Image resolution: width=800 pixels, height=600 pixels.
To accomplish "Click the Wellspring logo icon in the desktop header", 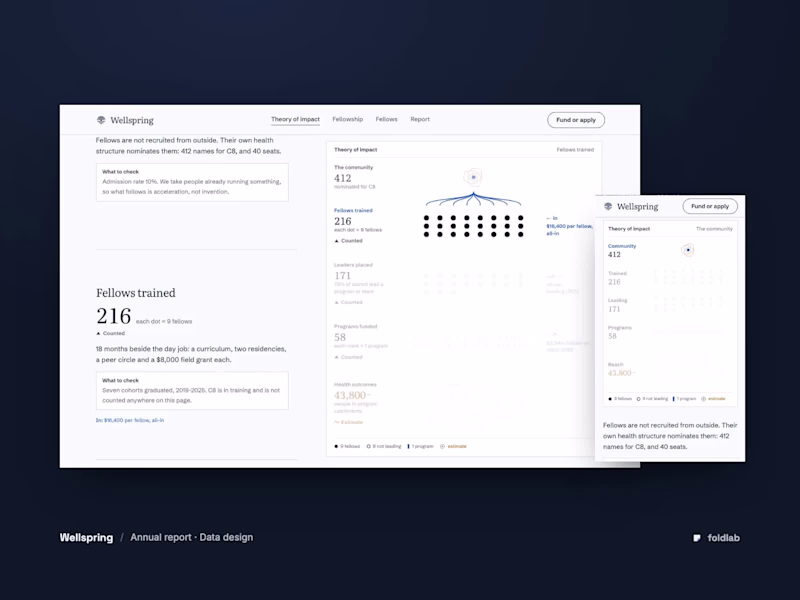I will [x=101, y=120].
